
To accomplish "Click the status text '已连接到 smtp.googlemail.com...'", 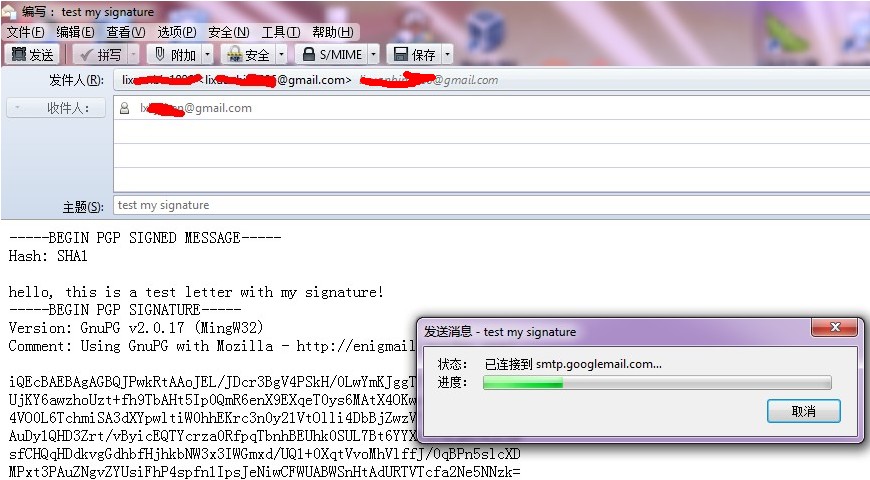I will pos(573,364).
